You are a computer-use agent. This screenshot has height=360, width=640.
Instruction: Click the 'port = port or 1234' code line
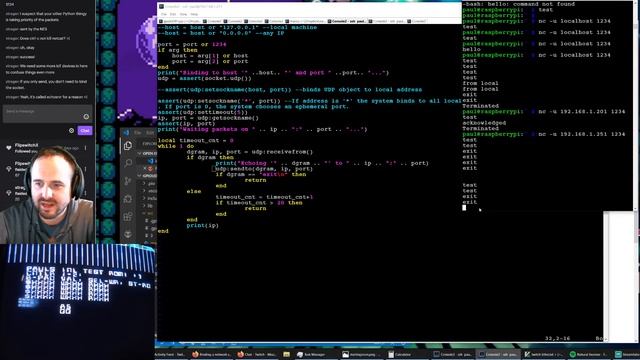(x=192, y=44)
